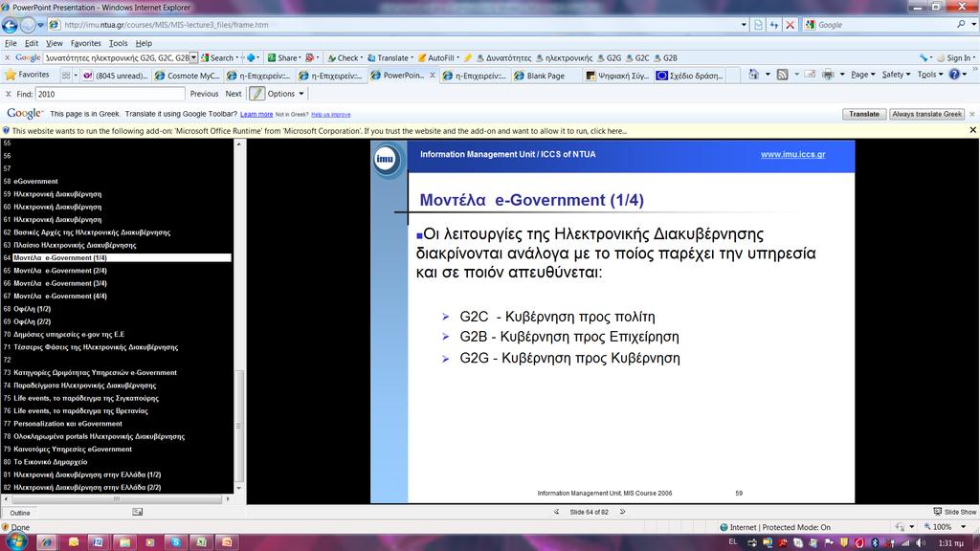Click the blue Help question mark icon
This screenshot has width=980, height=551.
[x=954, y=75]
